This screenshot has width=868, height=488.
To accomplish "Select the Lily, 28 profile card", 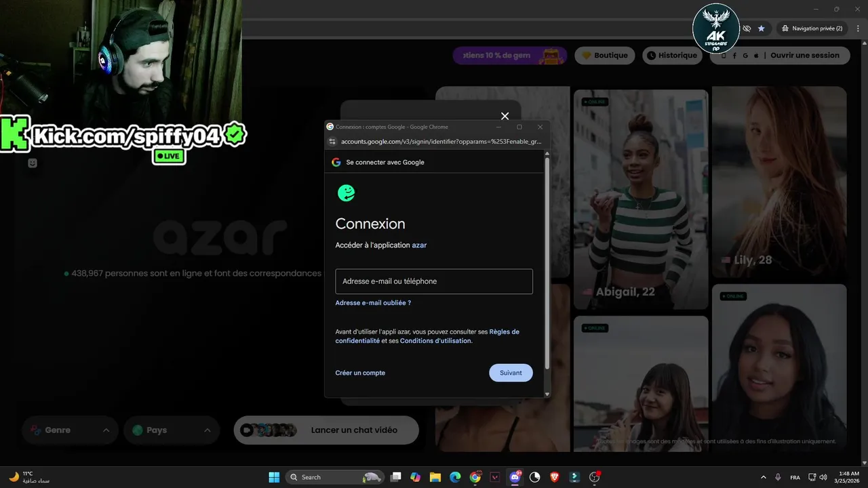I will click(779, 182).
